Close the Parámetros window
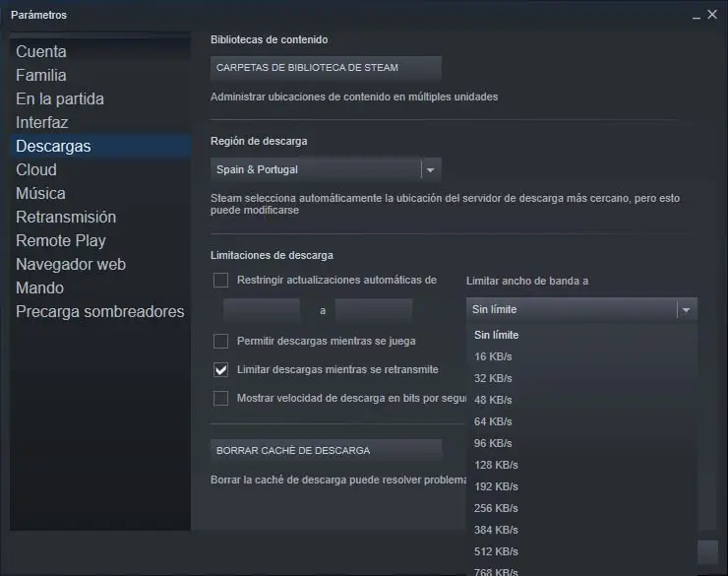 coord(712,15)
